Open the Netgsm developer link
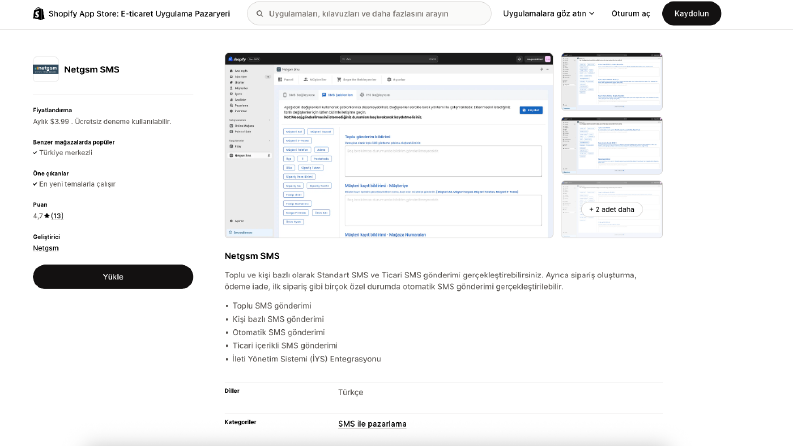This screenshot has height=446, width=793. point(46,248)
